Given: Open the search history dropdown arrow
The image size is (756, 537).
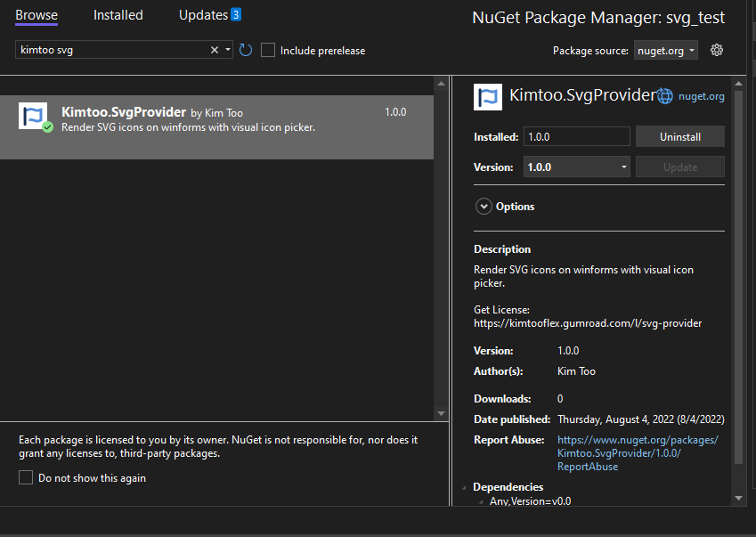Looking at the screenshot, I should (229, 50).
